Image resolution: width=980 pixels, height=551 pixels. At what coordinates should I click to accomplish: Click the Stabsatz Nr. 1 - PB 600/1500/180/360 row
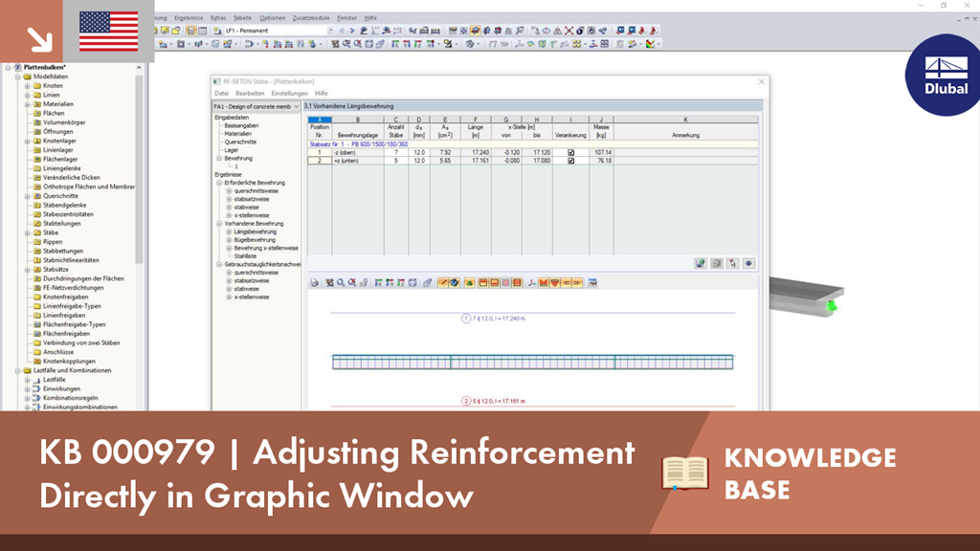[x=532, y=144]
